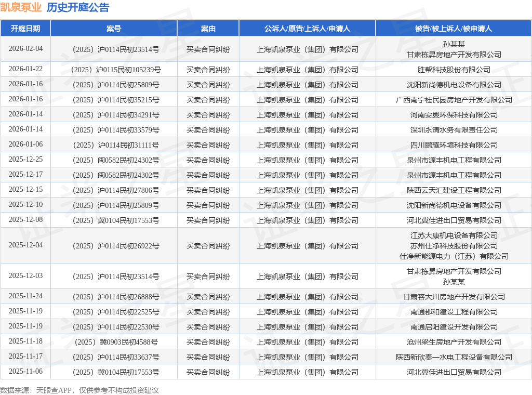The width and height of the screenshot is (532, 395).
Task: Select case number (2025)沪0114民初33579号
Action: pyautogui.click(x=116, y=130)
